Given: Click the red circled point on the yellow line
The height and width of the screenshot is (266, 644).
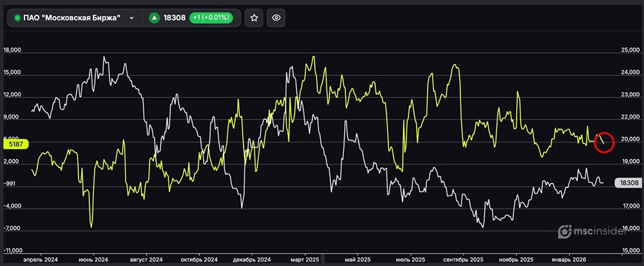Looking at the screenshot, I should (603, 142).
